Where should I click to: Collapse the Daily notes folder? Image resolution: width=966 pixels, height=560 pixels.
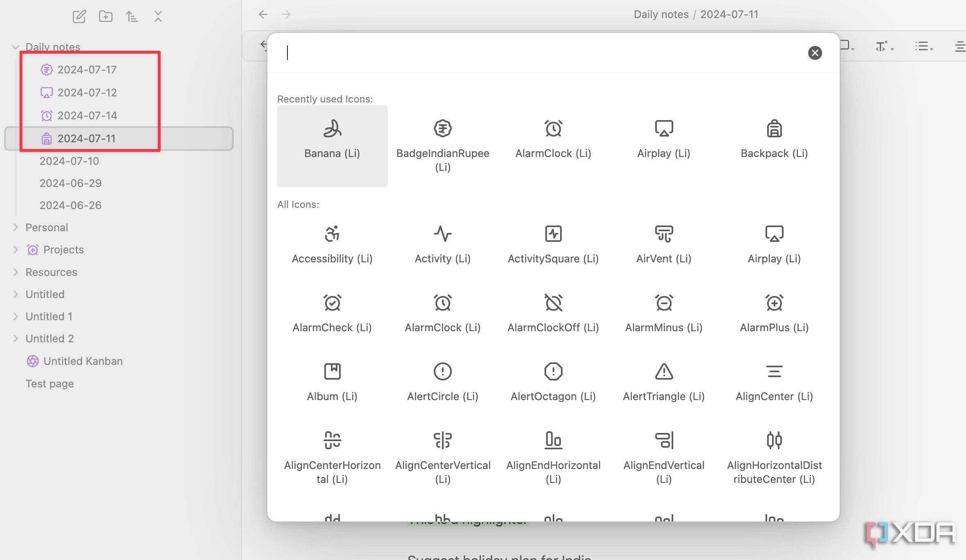[16, 47]
